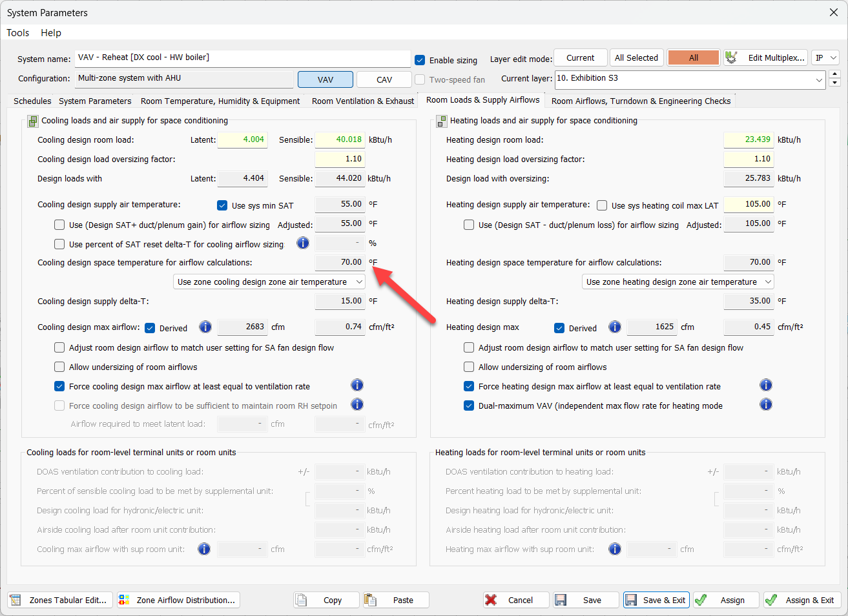Enable Allow undersizing of room airflows for cooling

point(59,367)
